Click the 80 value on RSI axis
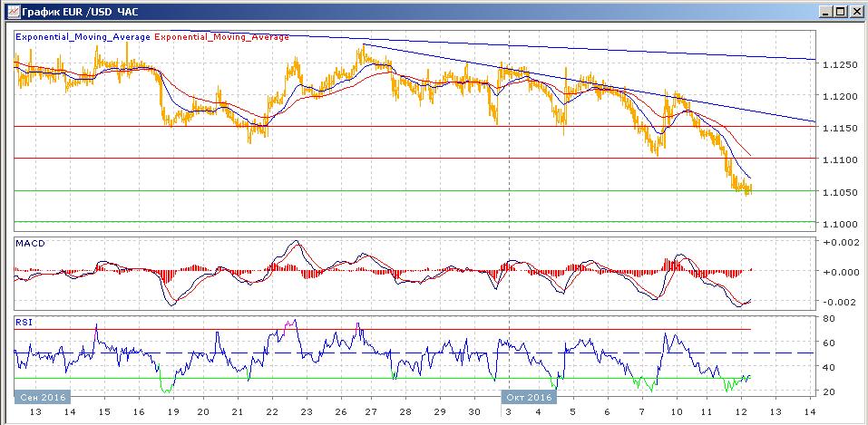The image size is (868, 425). click(x=829, y=319)
